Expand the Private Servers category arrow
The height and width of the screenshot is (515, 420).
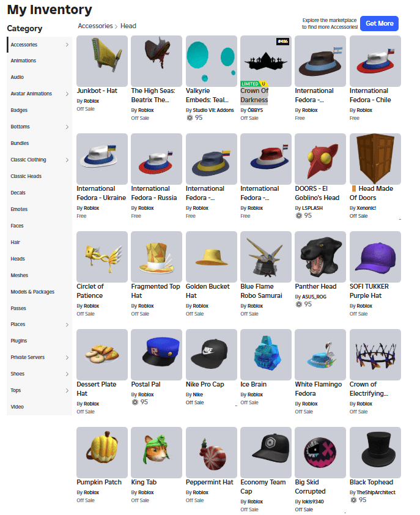67,357
